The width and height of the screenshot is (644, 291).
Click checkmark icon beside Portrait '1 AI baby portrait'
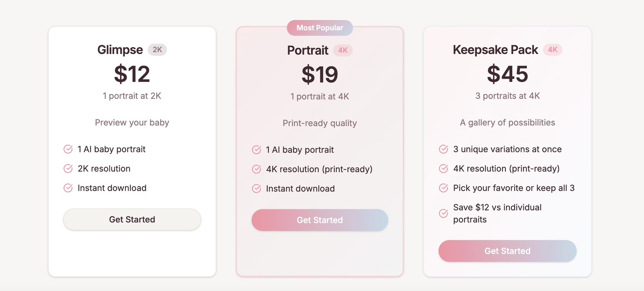coord(256,150)
